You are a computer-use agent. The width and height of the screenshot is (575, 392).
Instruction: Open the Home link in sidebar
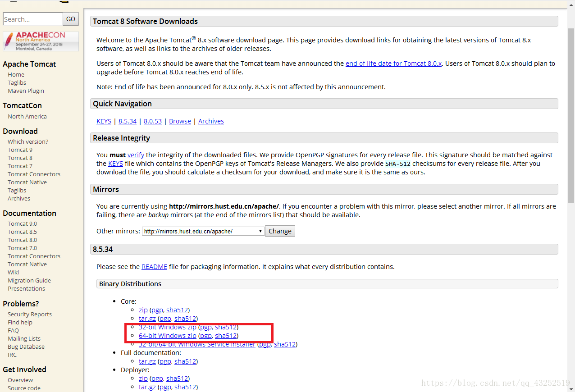tap(16, 74)
